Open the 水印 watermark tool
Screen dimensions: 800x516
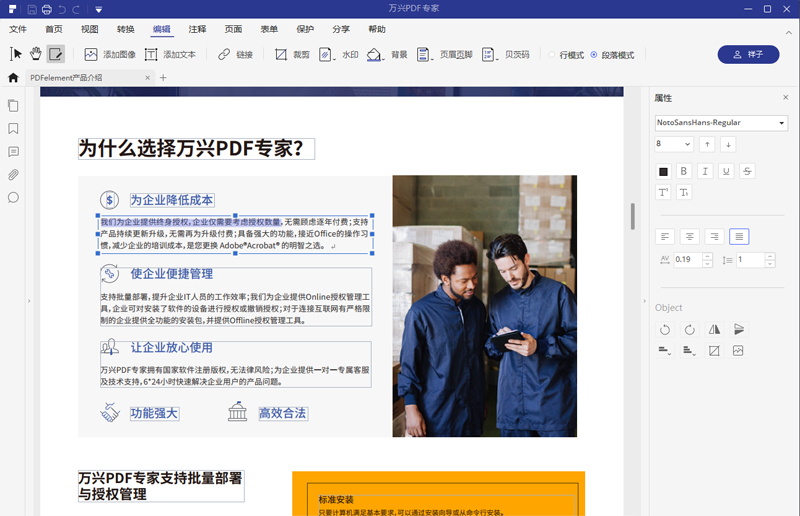click(x=339, y=54)
